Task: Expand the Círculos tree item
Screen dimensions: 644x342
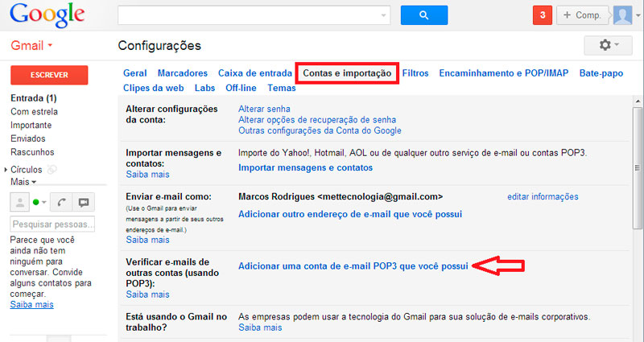Action: tap(6, 170)
